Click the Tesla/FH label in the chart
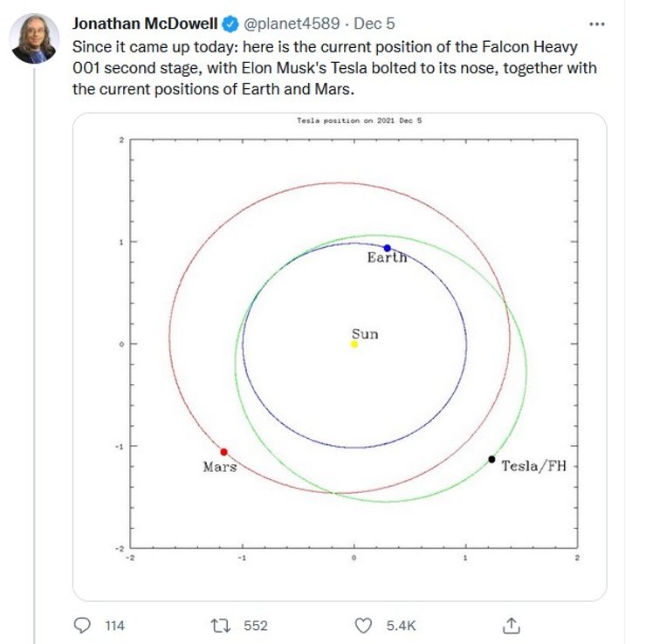Image resolution: width=646 pixels, height=644 pixels. pos(533,467)
